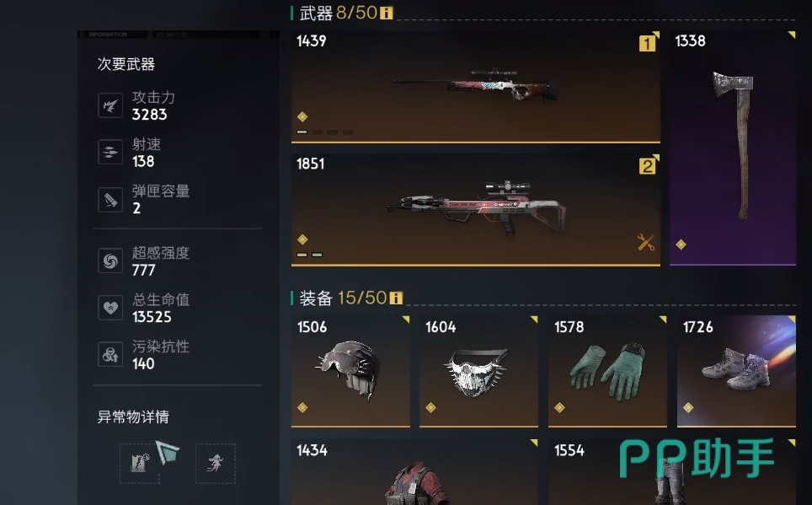Click the attack power stat icon
The width and height of the screenshot is (812, 505).
tap(110, 105)
